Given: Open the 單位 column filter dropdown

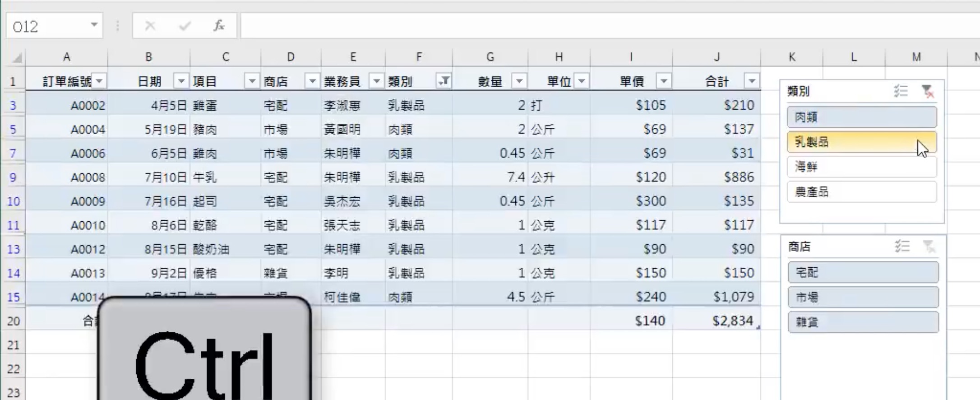Looking at the screenshot, I should [x=582, y=81].
